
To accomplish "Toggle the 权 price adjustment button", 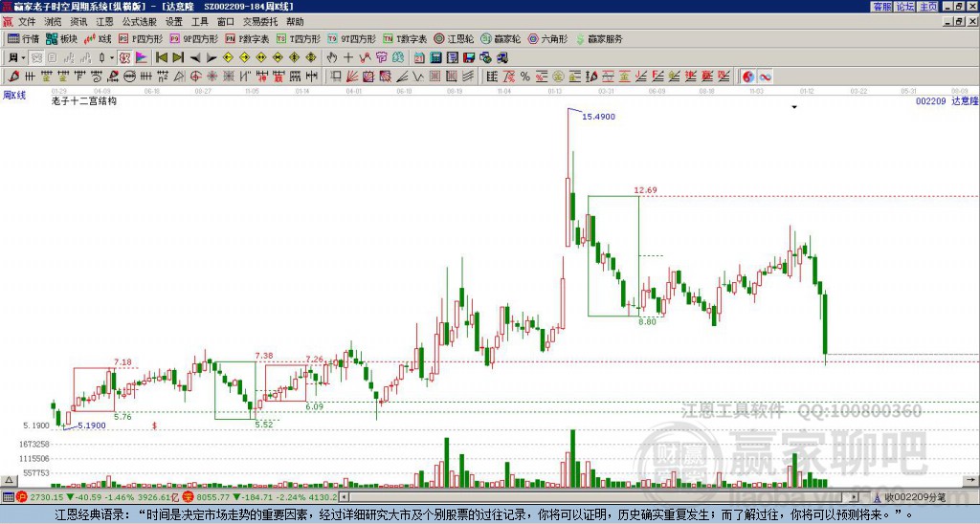I will point(124,57).
